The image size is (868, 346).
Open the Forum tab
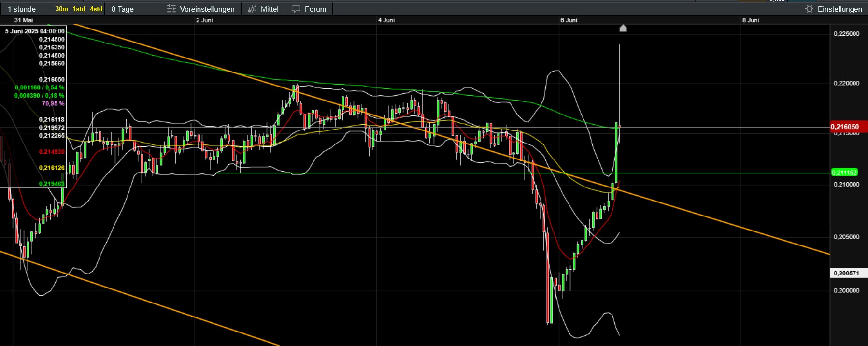click(x=309, y=9)
